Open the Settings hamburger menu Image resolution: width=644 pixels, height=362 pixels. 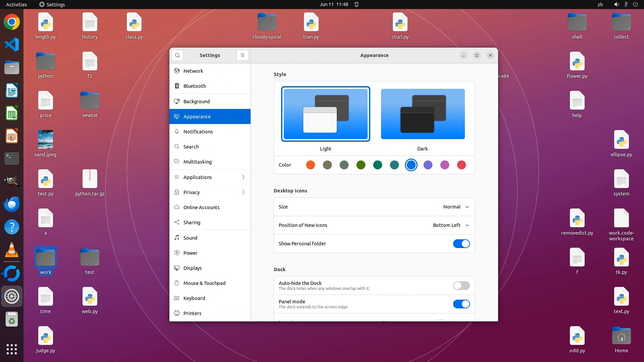click(243, 55)
